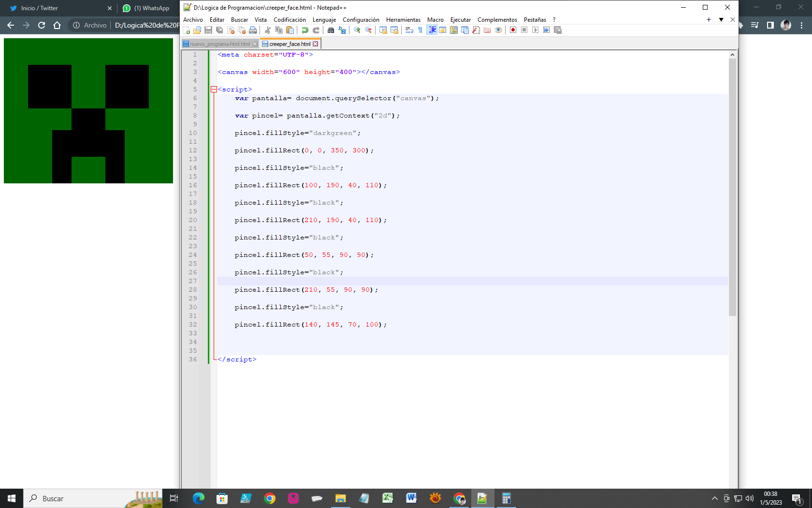Print the document using the printer icon

[253, 30]
